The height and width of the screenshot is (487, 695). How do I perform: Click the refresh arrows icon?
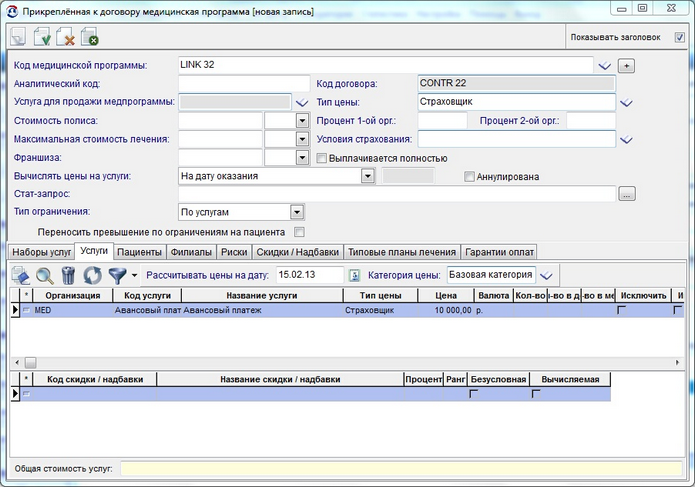pos(92,276)
